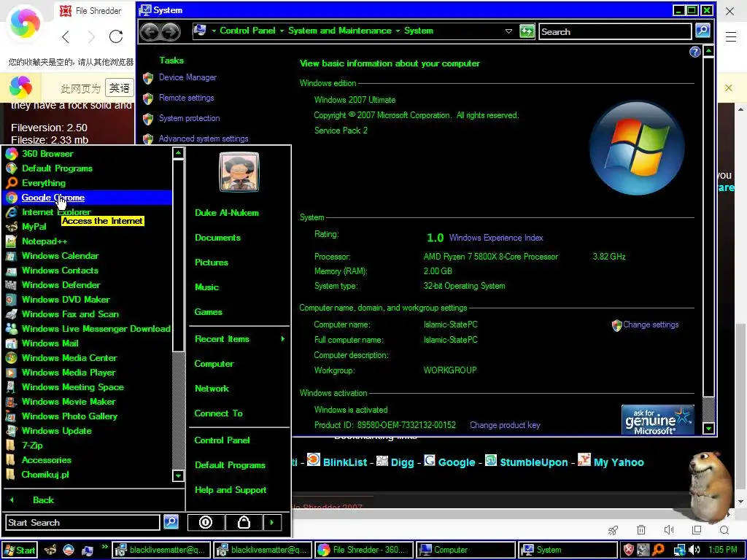Screen dimensions: 747x560
Task: Click Windows Experience Index link
Action: click(496, 238)
